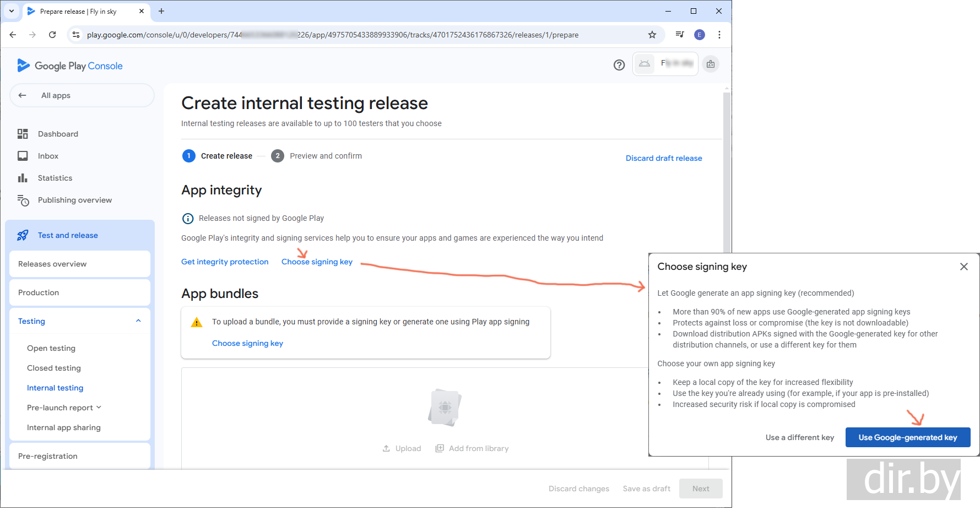Open a new browser tab
The width and height of the screenshot is (980, 510).
pyautogui.click(x=161, y=11)
